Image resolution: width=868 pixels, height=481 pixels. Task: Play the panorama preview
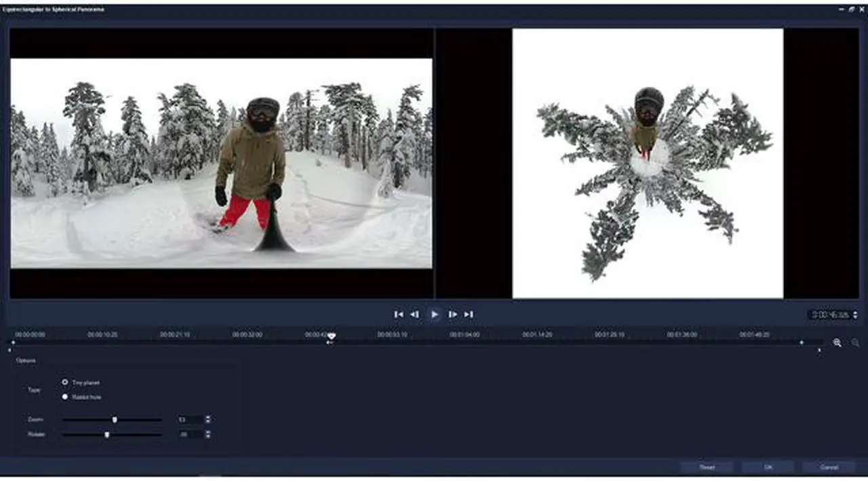pyautogui.click(x=435, y=314)
